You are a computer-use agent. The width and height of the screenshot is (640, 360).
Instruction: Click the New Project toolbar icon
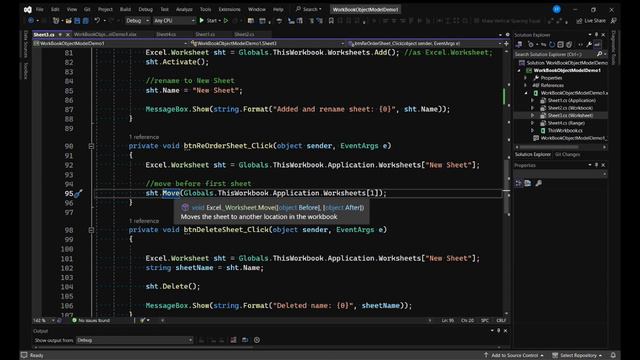point(56,20)
